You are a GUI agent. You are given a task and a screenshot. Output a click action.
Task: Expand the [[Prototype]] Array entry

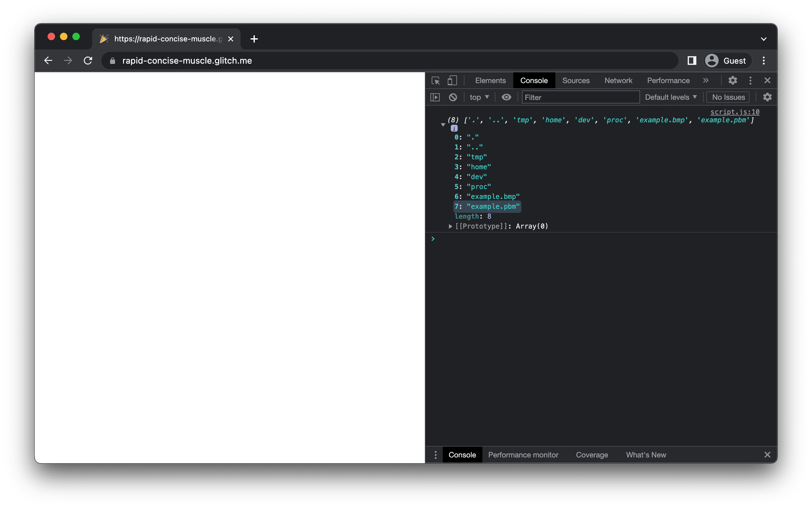(449, 226)
